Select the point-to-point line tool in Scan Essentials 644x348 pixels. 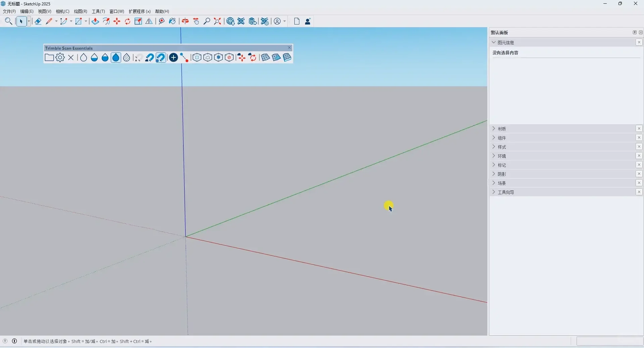(x=184, y=58)
